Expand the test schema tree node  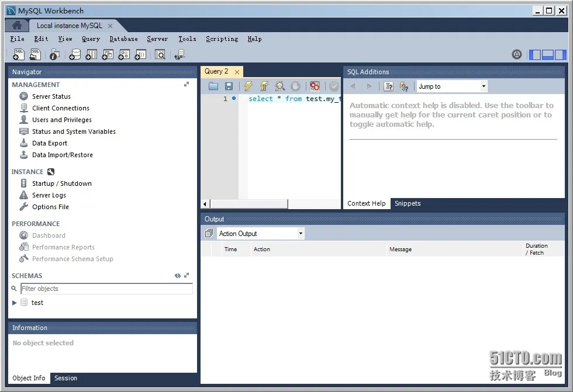click(x=14, y=303)
